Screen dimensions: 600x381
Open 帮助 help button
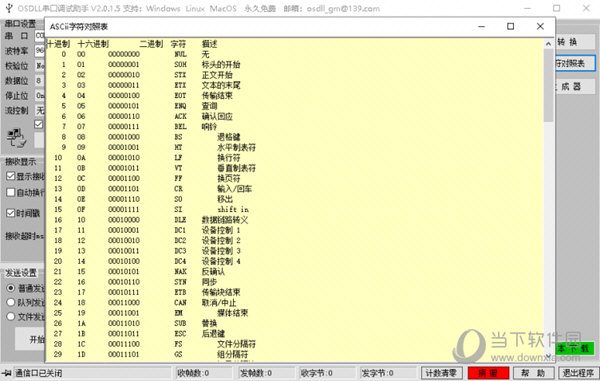(533, 373)
